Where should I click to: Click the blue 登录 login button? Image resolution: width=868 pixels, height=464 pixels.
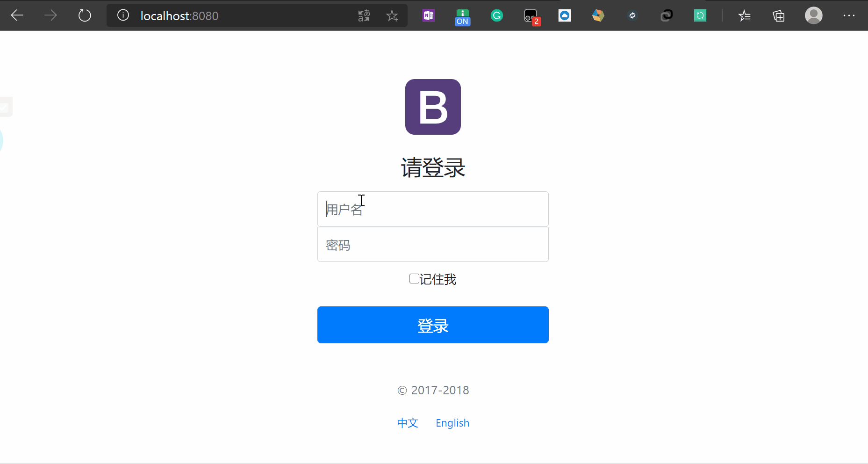tap(433, 325)
